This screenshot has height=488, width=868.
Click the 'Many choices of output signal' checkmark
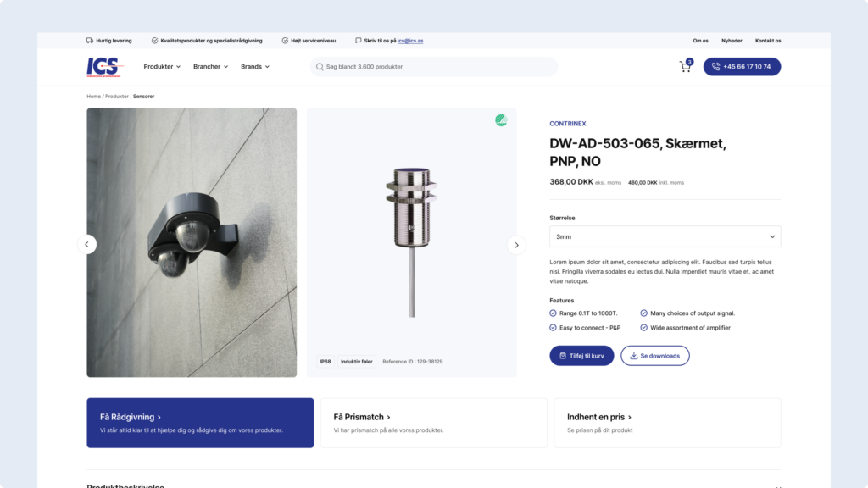point(644,313)
